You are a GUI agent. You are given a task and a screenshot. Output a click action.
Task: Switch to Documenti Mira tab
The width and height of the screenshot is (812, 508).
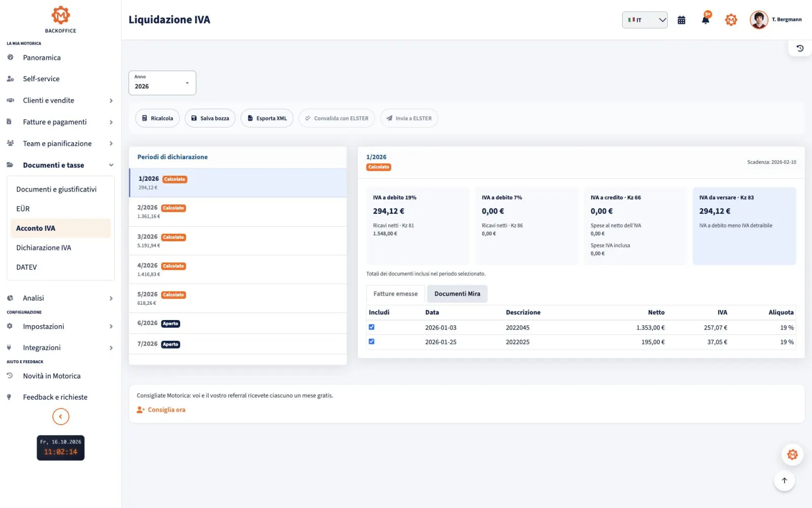[x=457, y=294]
